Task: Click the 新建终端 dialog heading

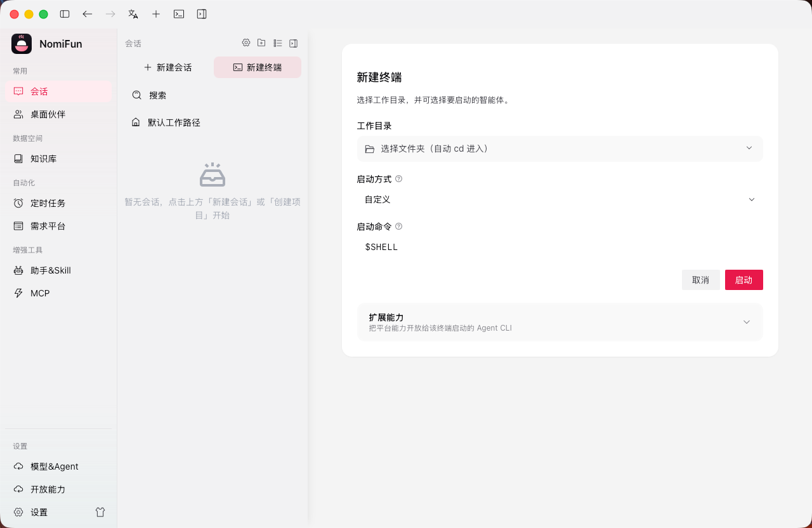Action: pos(379,77)
